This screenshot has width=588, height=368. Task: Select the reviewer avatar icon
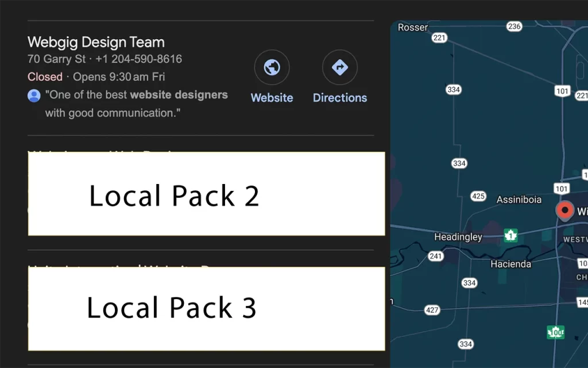(33, 95)
